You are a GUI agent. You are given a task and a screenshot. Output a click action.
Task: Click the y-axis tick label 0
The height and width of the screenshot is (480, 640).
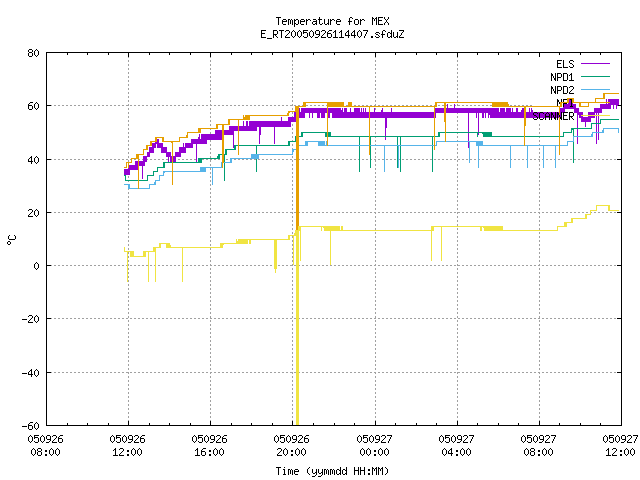[x=37, y=266]
